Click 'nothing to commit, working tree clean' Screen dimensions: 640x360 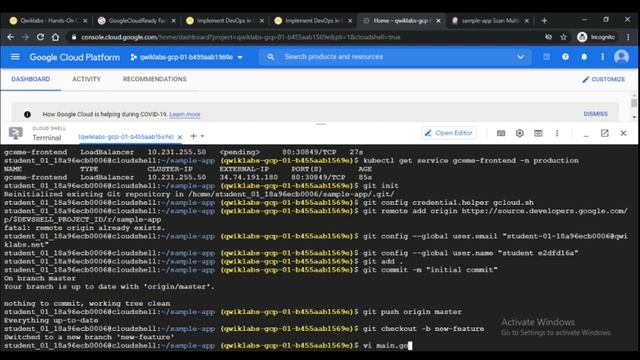tap(87, 303)
